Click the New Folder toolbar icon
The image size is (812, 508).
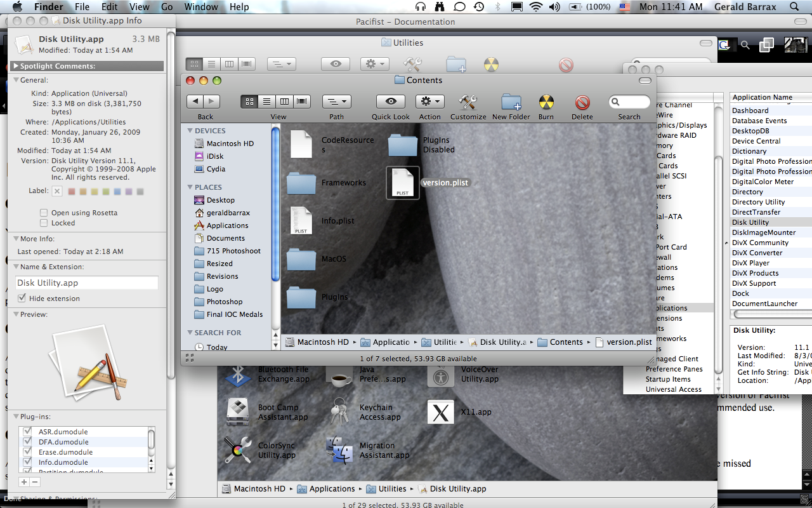click(x=511, y=102)
